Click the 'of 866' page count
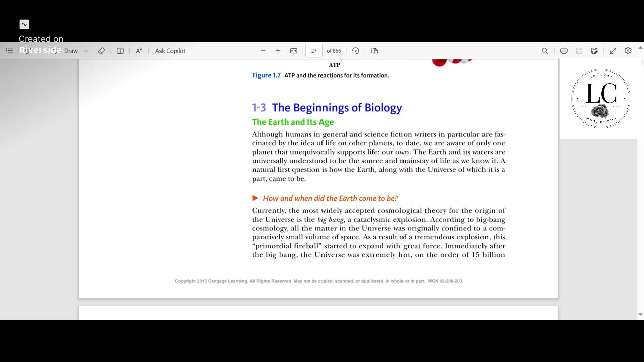The height and width of the screenshot is (362, 644). tap(334, 51)
